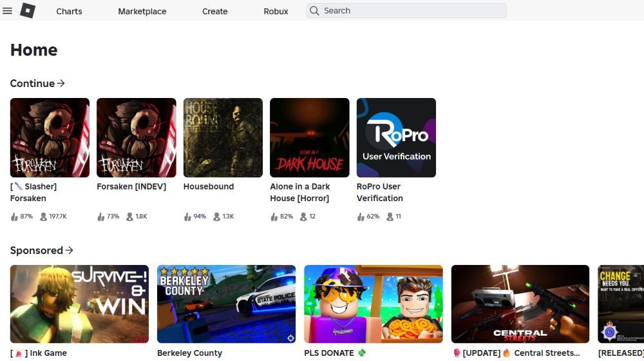
Task: Click player icon next to 12
Action: tap(303, 217)
